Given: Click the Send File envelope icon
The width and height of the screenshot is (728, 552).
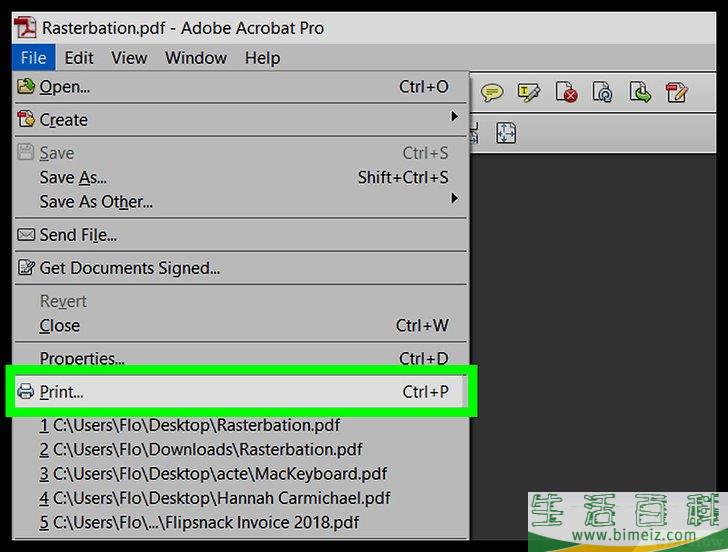Looking at the screenshot, I should (x=26, y=234).
